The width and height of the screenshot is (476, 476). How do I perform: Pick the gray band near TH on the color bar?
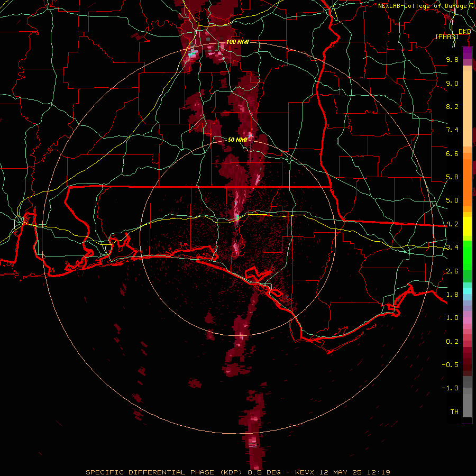point(467,406)
